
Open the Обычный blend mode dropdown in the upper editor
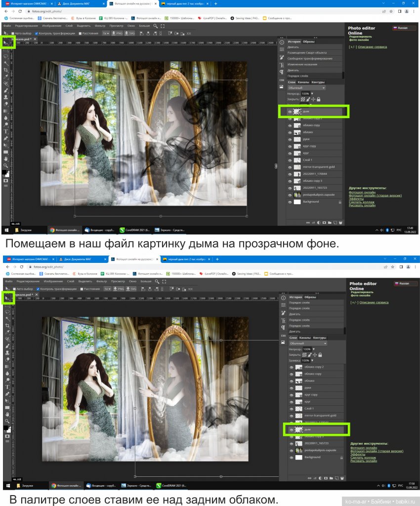306,88
